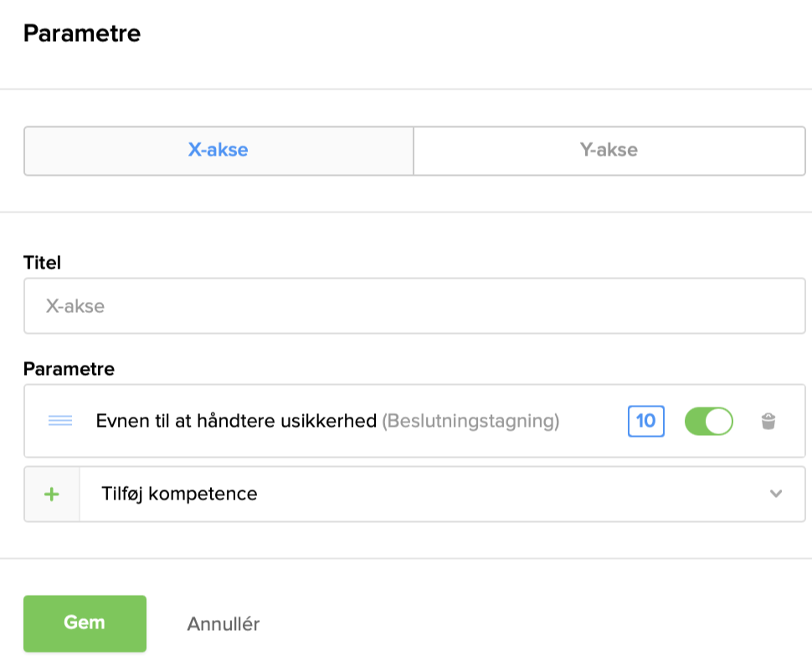Click Annullér to cancel

tap(224, 624)
